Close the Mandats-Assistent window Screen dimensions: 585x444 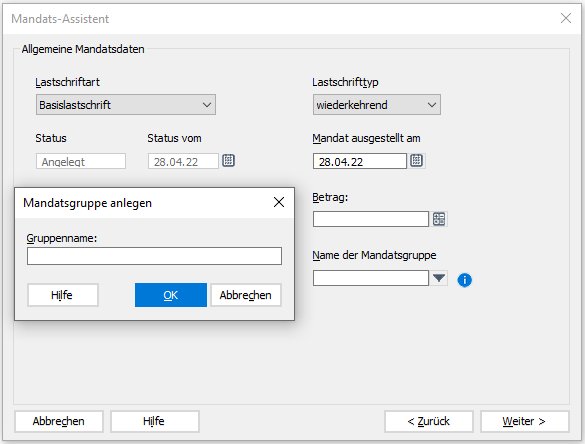[x=566, y=18]
